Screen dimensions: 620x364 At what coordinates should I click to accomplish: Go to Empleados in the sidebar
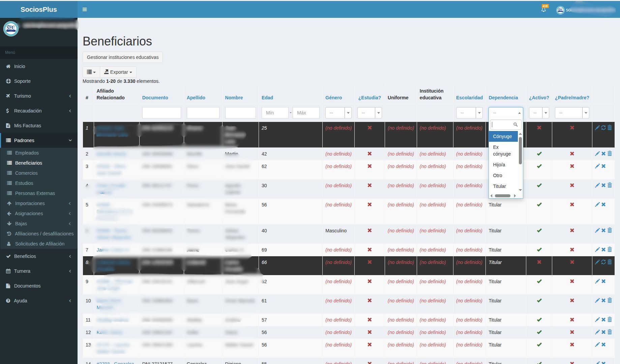[27, 153]
